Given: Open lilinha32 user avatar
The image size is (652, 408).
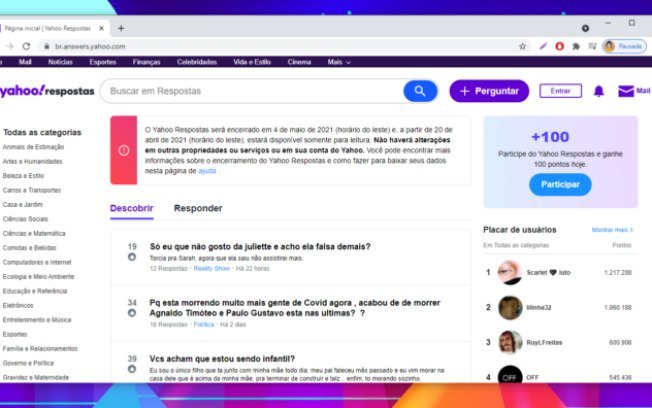Looking at the screenshot, I should point(510,308).
